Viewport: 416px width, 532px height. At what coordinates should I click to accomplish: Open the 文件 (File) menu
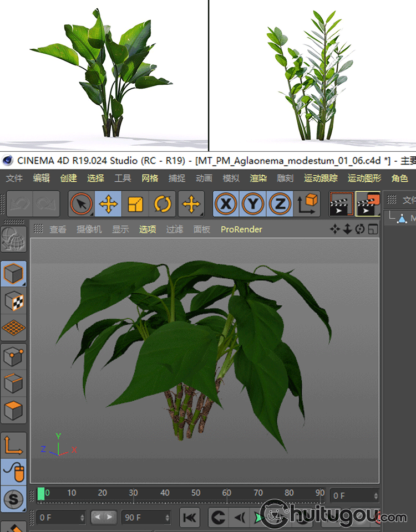(x=14, y=178)
